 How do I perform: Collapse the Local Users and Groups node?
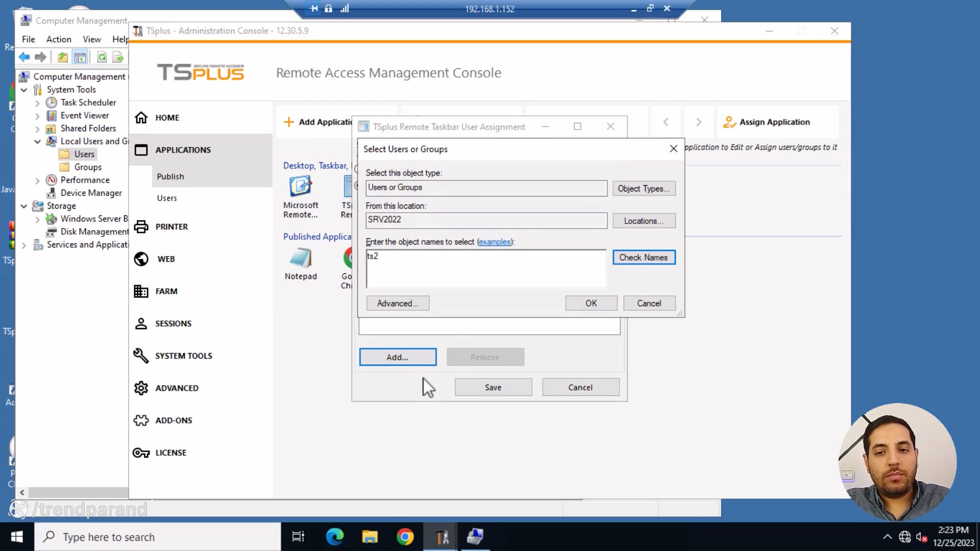[37, 141]
